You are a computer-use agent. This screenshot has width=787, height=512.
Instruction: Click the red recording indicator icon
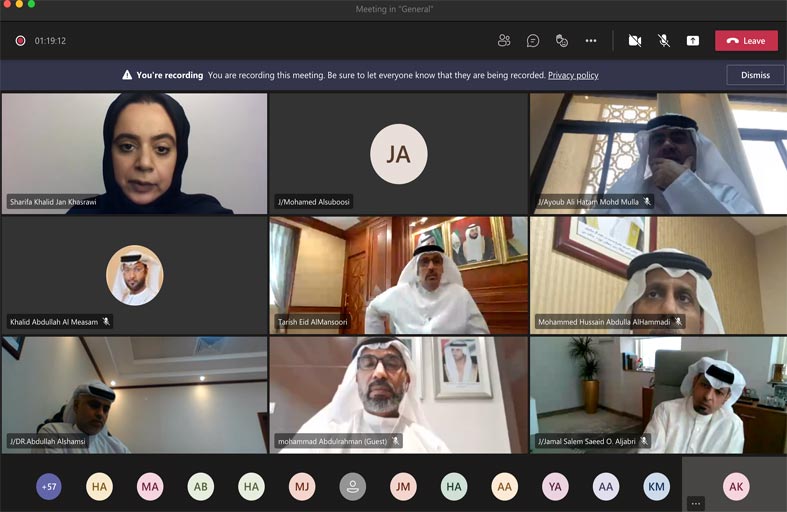click(20, 41)
